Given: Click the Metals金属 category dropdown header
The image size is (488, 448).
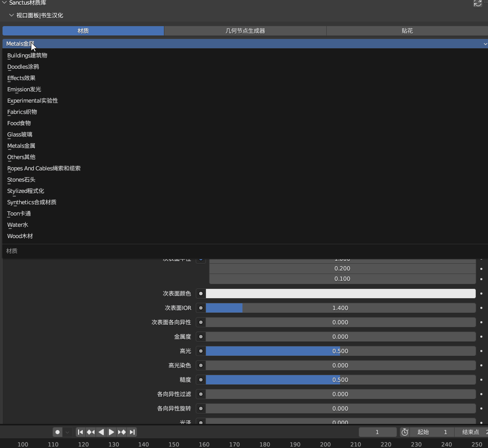Looking at the screenshot, I should pyautogui.click(x=245, y=44).
